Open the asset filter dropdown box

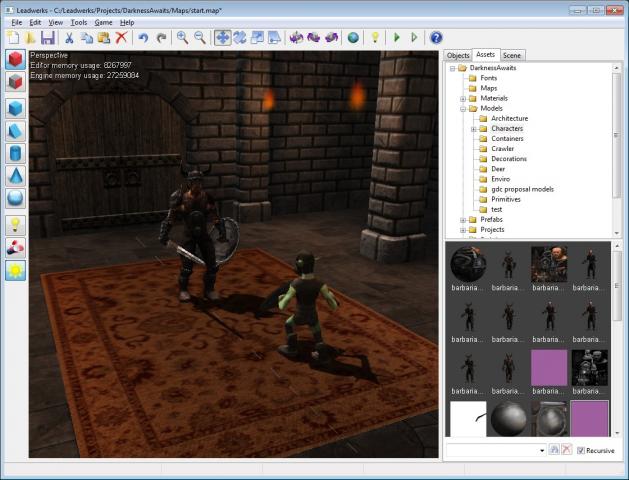[496, 451]
